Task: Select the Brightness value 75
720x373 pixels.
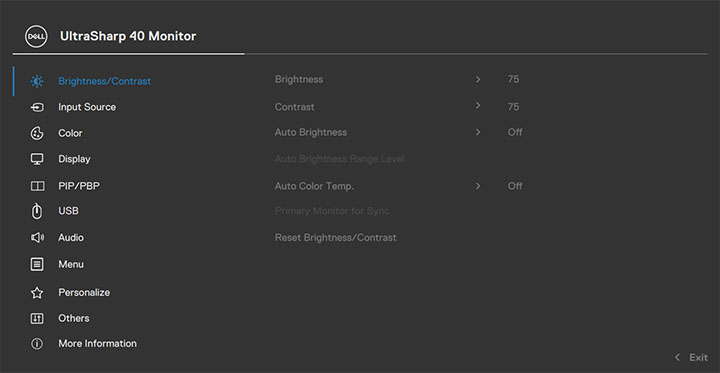Action: [x=513, y=79]
